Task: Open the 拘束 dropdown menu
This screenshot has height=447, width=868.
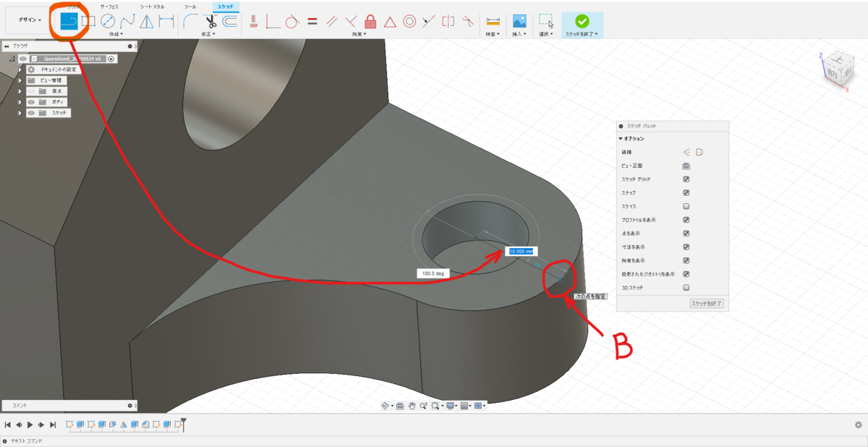Action: (359, 34)
